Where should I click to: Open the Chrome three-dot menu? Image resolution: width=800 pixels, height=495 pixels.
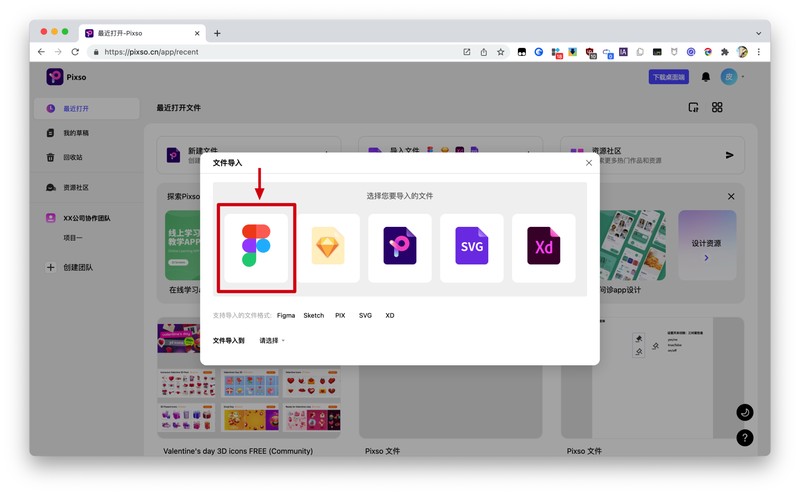(759, 52)
